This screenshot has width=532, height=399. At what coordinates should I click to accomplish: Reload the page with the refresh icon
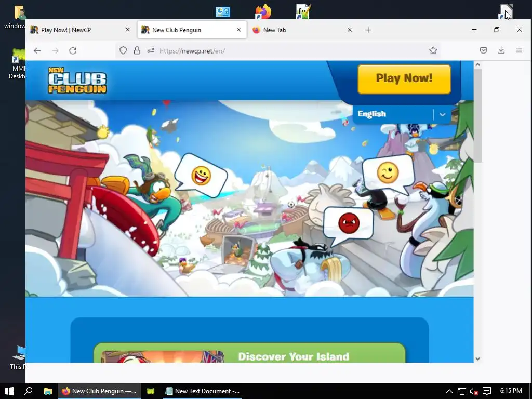[73, 51]
